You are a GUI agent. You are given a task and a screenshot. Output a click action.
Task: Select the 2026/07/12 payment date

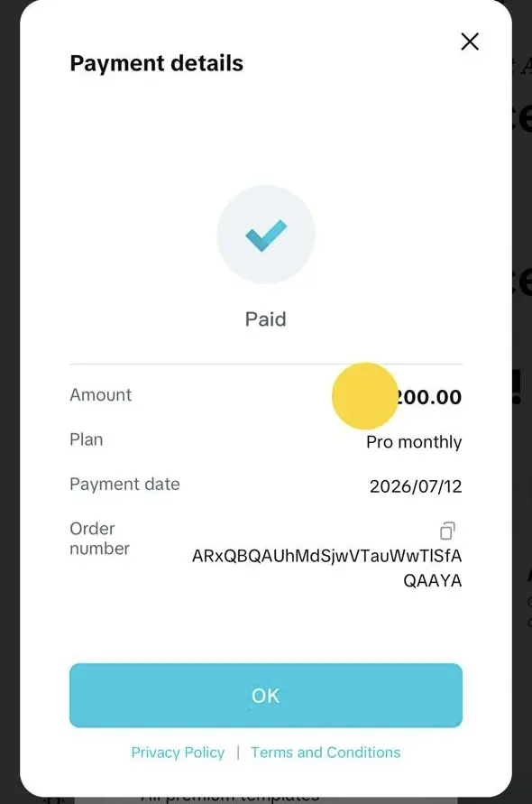[x=416, y=486]
